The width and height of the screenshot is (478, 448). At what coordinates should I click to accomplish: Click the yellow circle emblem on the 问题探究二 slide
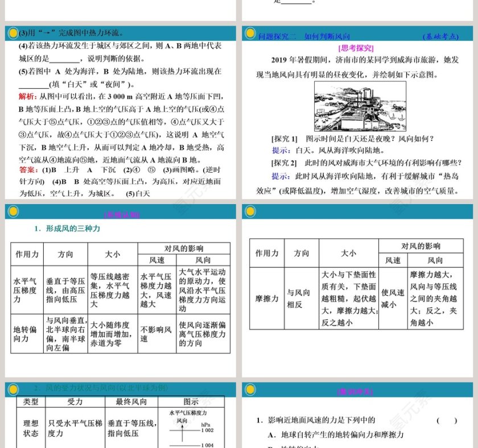coord(250,33)
